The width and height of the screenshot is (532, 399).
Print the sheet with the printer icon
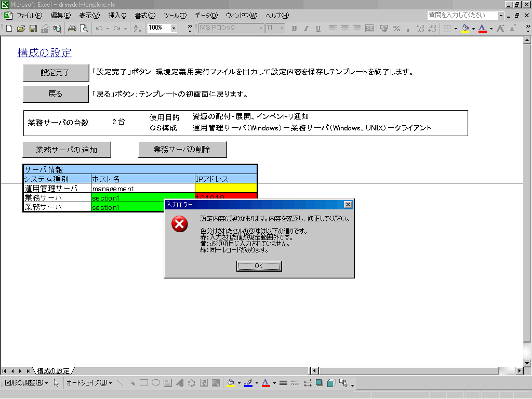[72, 29]
